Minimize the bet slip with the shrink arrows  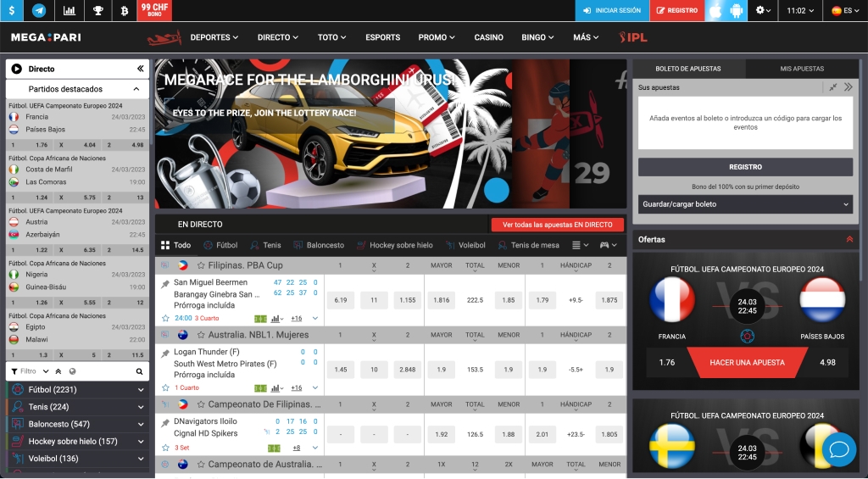click(x=833, y=87)
